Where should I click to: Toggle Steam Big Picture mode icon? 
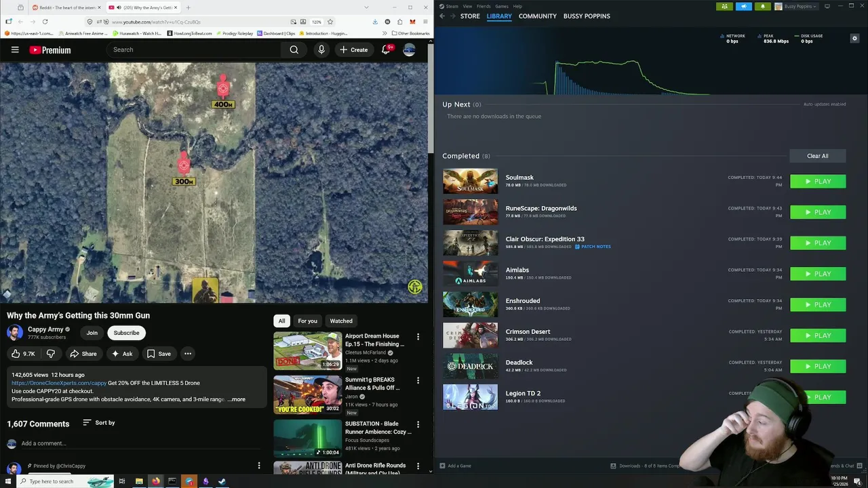(x=827, y=7)
